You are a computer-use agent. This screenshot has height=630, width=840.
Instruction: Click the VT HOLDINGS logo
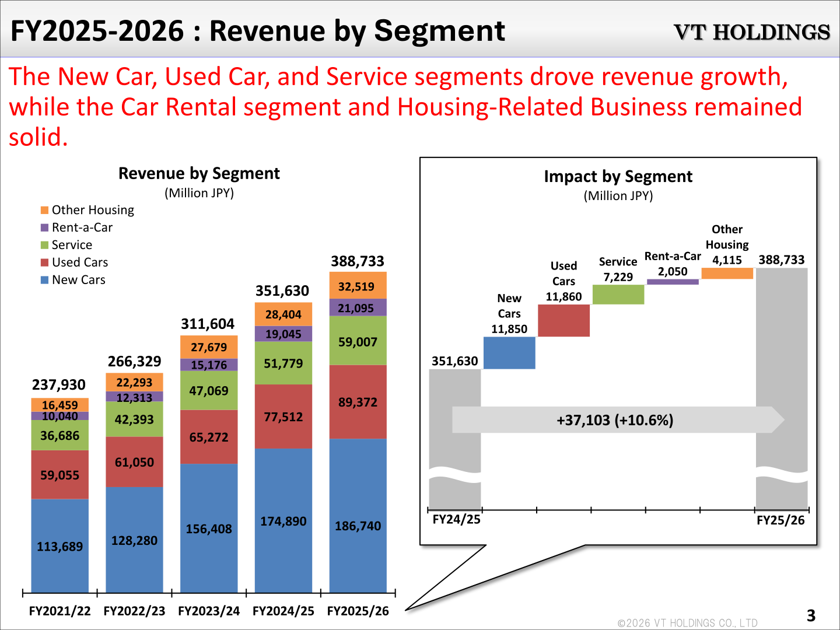(752, 32)
